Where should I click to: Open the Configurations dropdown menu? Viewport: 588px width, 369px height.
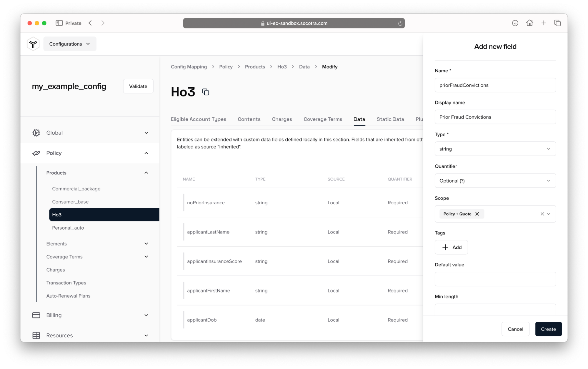pos(70,44)
